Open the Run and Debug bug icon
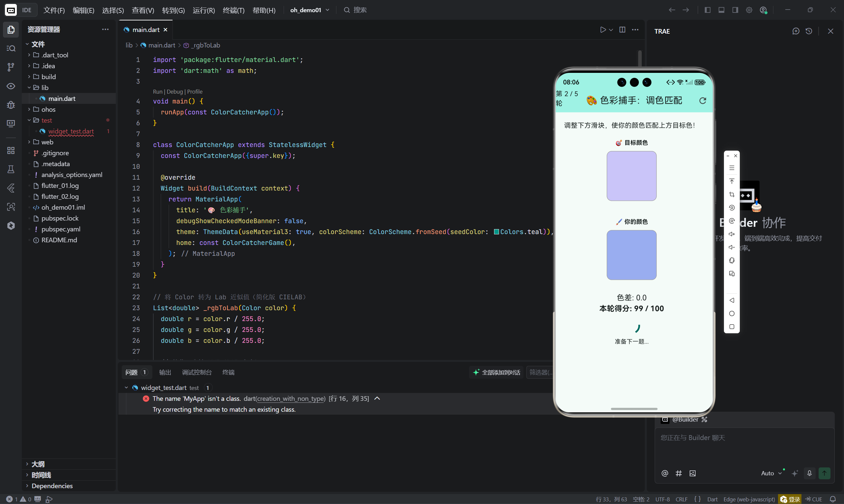Screen dimensions: 844x504 click(x=11, y=104)
